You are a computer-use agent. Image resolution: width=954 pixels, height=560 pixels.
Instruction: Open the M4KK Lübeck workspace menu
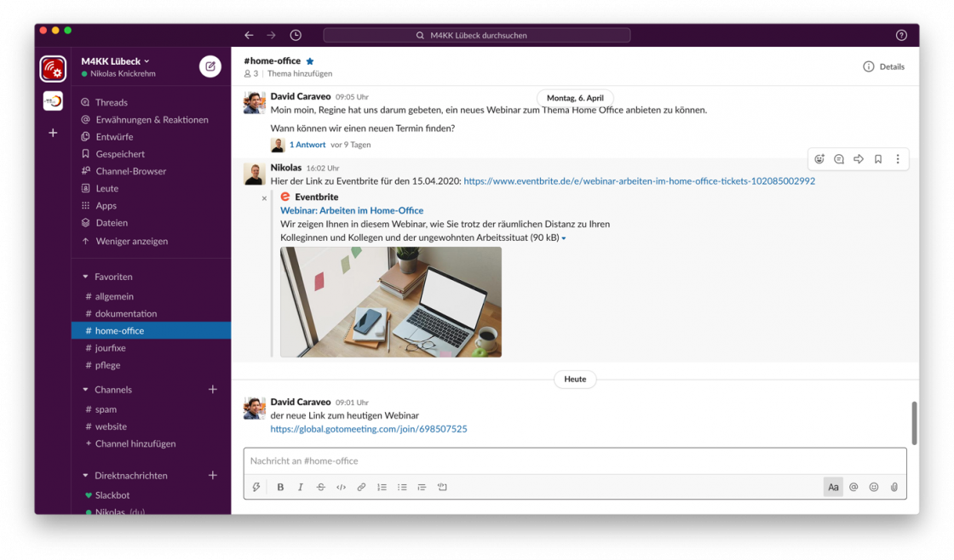point(115,61)
